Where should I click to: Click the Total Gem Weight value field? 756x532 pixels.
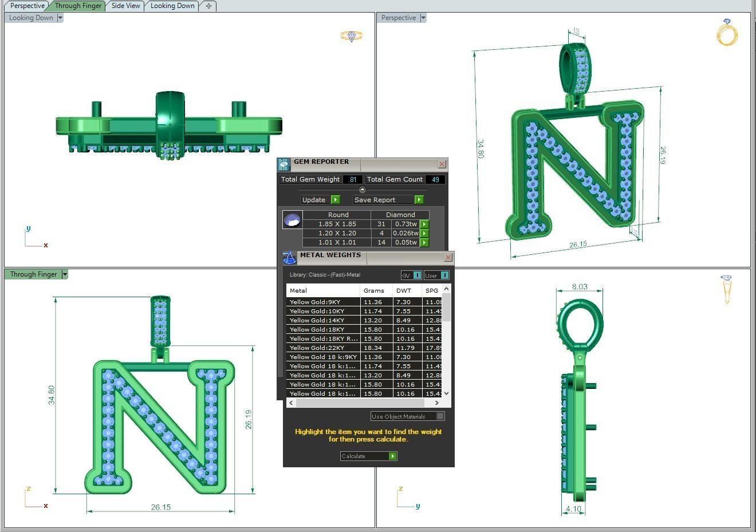tap(353, 179)
